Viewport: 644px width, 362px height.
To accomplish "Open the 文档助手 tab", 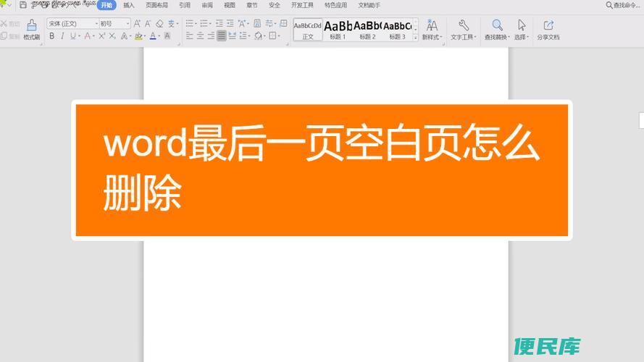I will pyautogui.click(x=369, y=5).
